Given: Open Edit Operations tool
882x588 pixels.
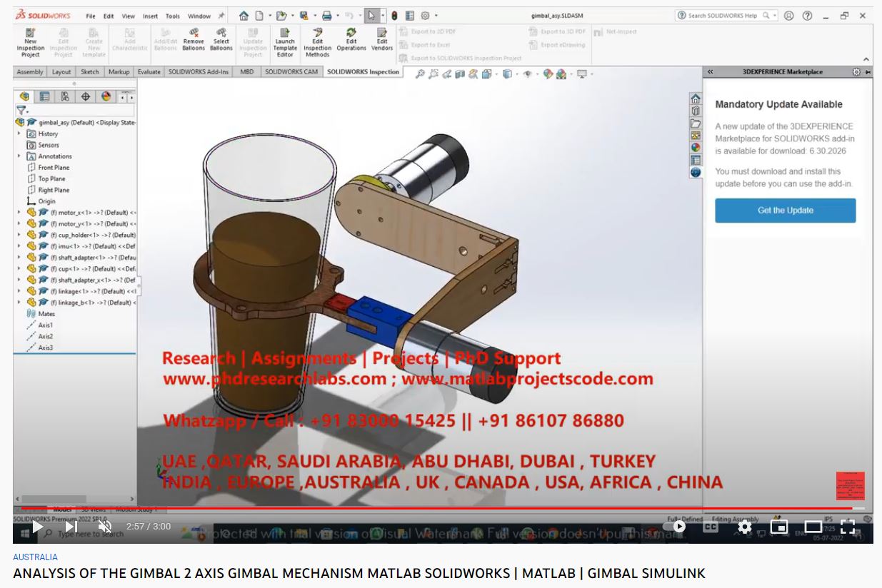Looking at the screenshot, I should (351, 41).
